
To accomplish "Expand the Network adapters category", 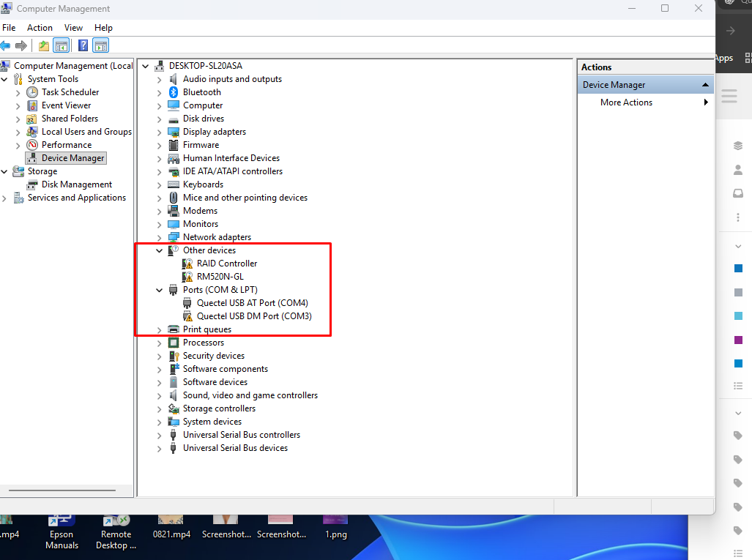I will (160, 237).
